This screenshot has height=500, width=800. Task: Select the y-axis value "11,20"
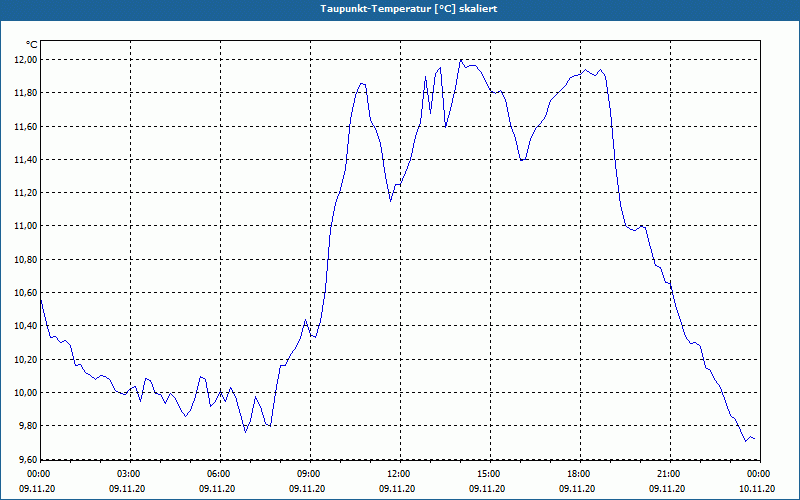click(x=27, y=193)
